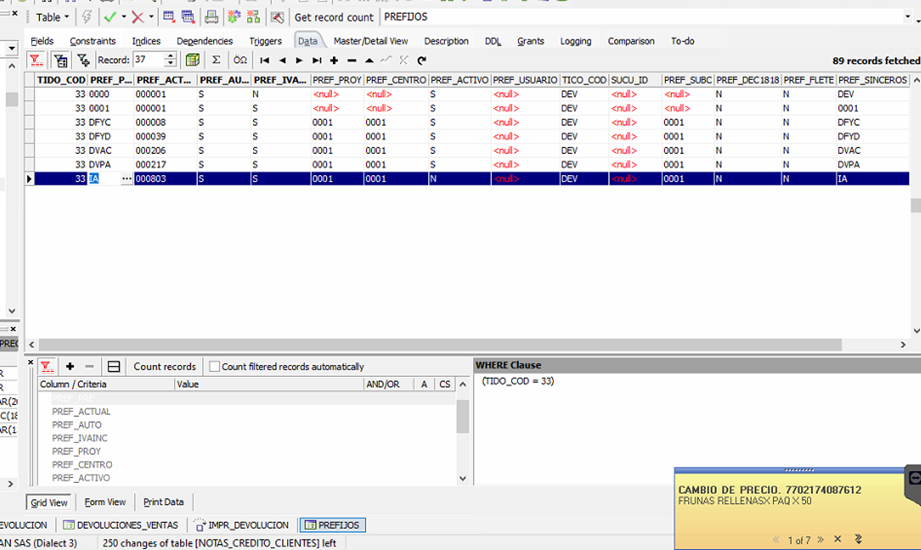Image resolution: width=921 pixels, height=550 pixels.
Task: Click the vertical scrollbar thumb of filter list
Action: (x=463, y=415)
